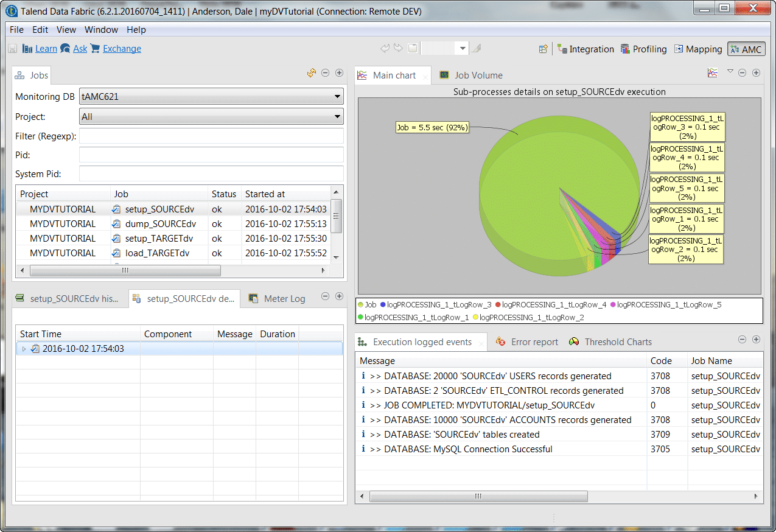
Task: Open the Exchange link
Action: (121, 48)
